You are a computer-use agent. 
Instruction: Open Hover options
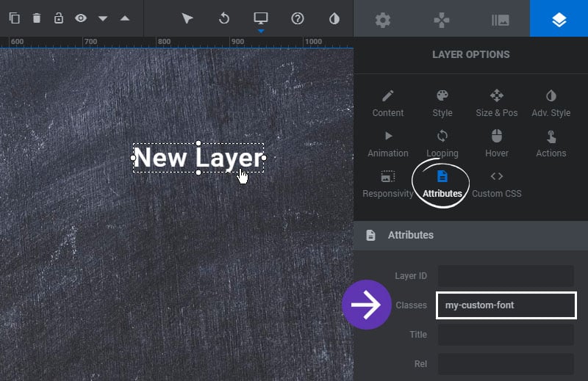tap(497, 144)
